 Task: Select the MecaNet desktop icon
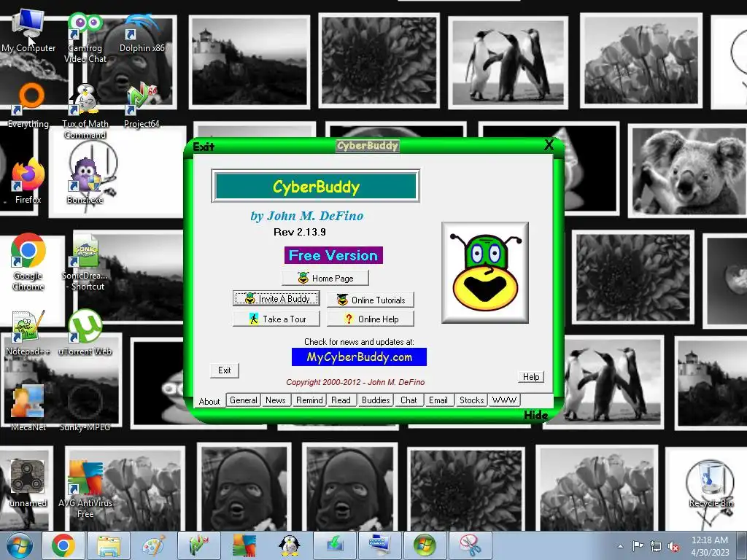28,408
